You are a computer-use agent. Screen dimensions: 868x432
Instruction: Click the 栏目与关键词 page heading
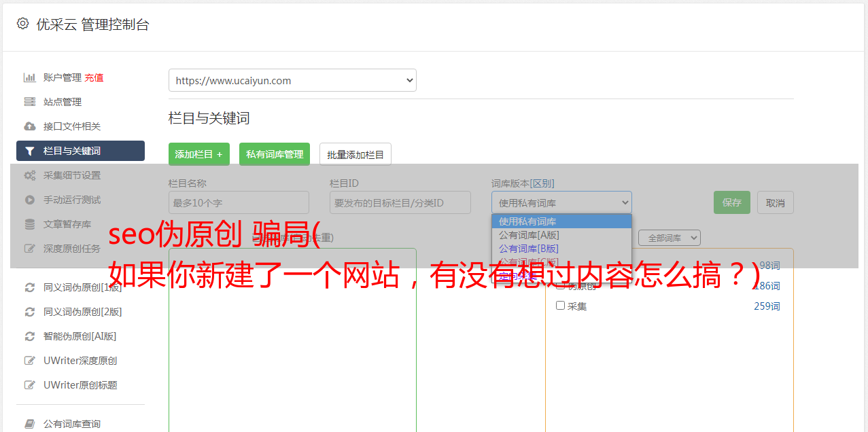click(x=209, y=118)
